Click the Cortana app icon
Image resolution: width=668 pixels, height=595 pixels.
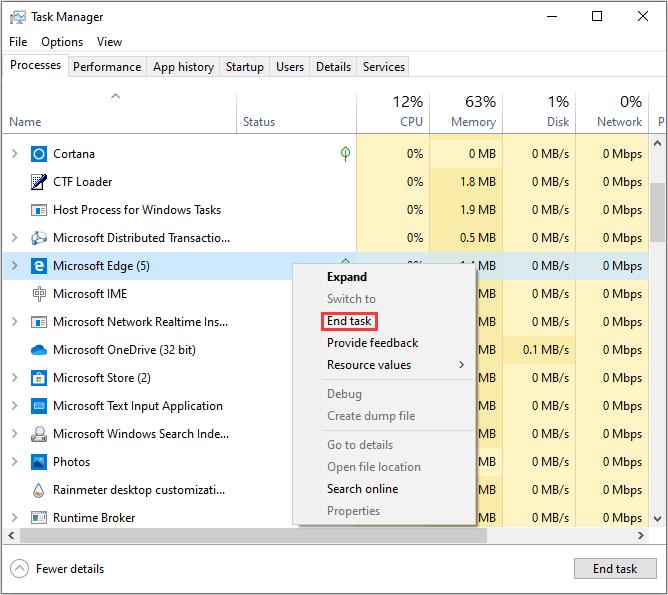[x=39, y=154]
